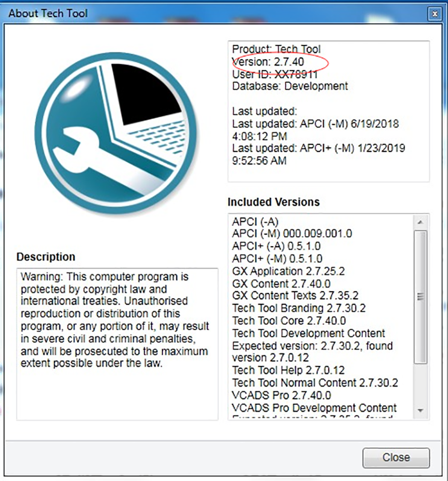
Task: Select 'Tech Tool Branding 2.7.30.2' entry
Action: (299, 308)
